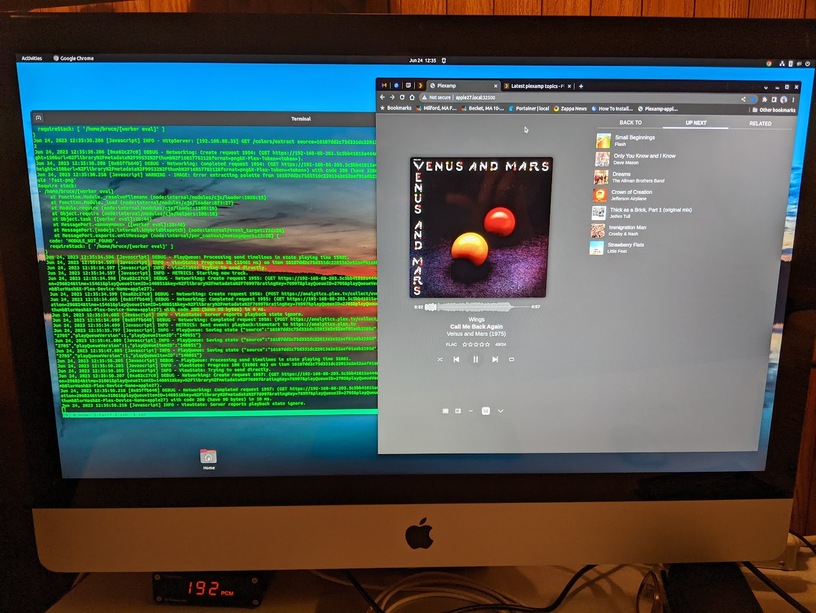The width and height of the screenshot is (816, 613).
Task: Click the Venus and Mars album cover
Action: click(x=481, y=227)
